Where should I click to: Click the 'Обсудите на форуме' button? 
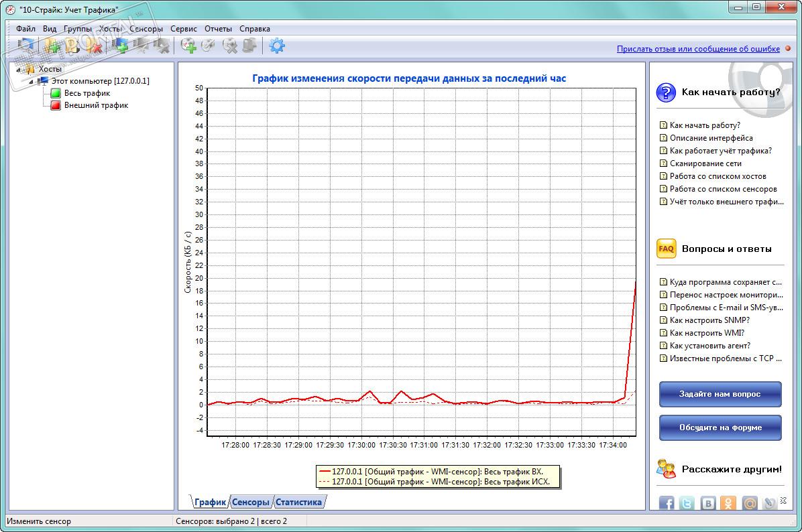pyautogui.click(x=720, y=427)
